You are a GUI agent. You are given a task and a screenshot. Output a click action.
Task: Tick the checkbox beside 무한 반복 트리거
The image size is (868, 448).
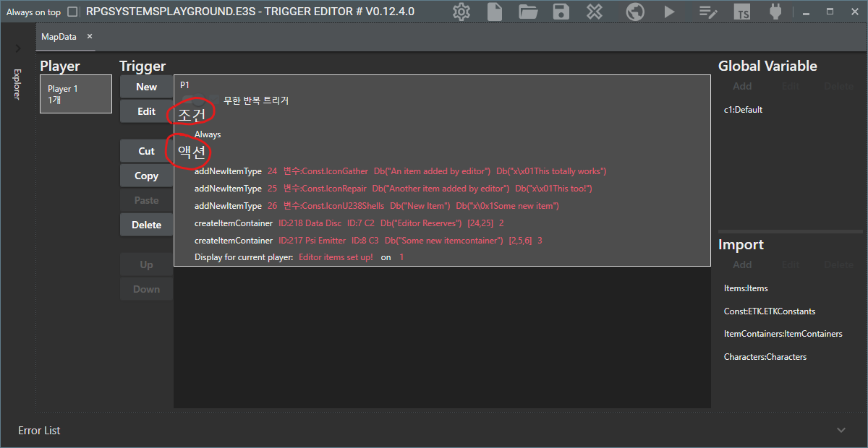[x=214, y=100]
